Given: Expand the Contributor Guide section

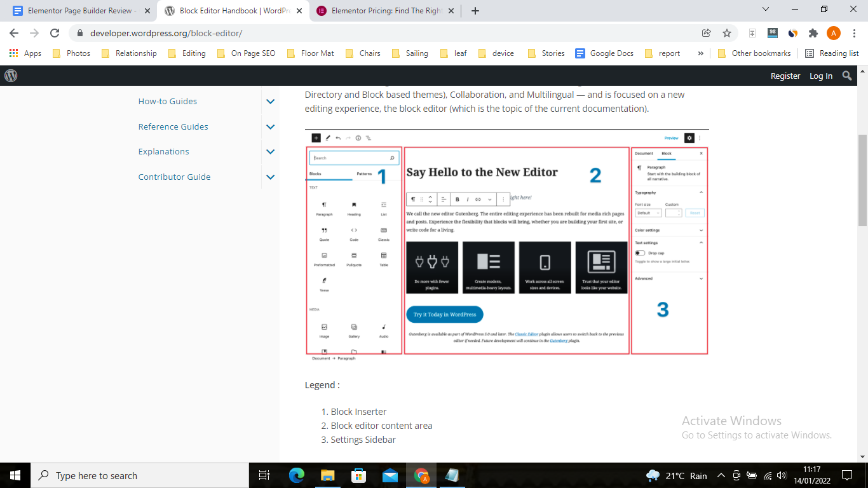Looking at the screenshot, I should [x=270, y=177].
